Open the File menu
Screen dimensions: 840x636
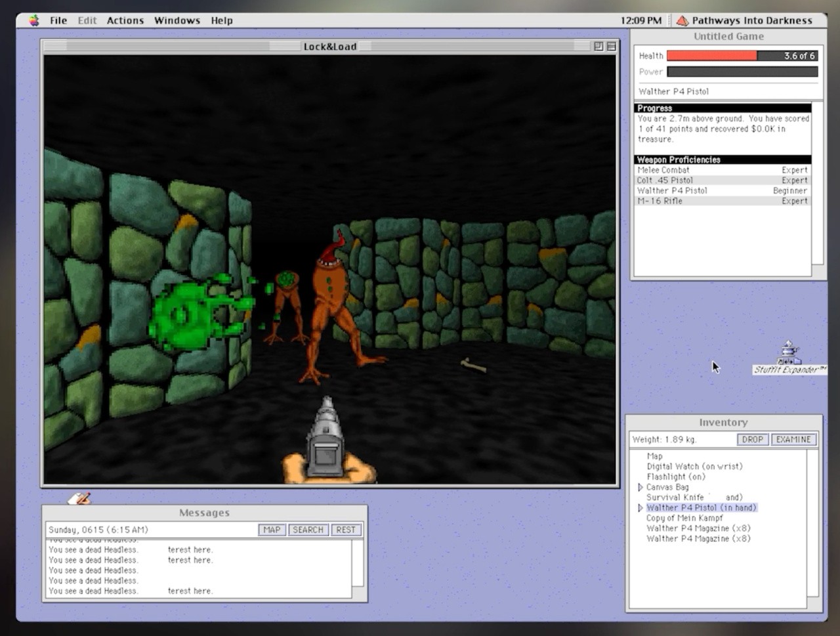pos(58,20)
